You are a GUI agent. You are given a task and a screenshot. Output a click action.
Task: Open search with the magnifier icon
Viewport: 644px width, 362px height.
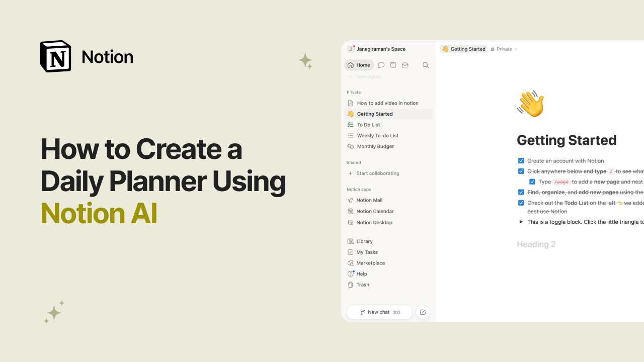coord(426,65)
